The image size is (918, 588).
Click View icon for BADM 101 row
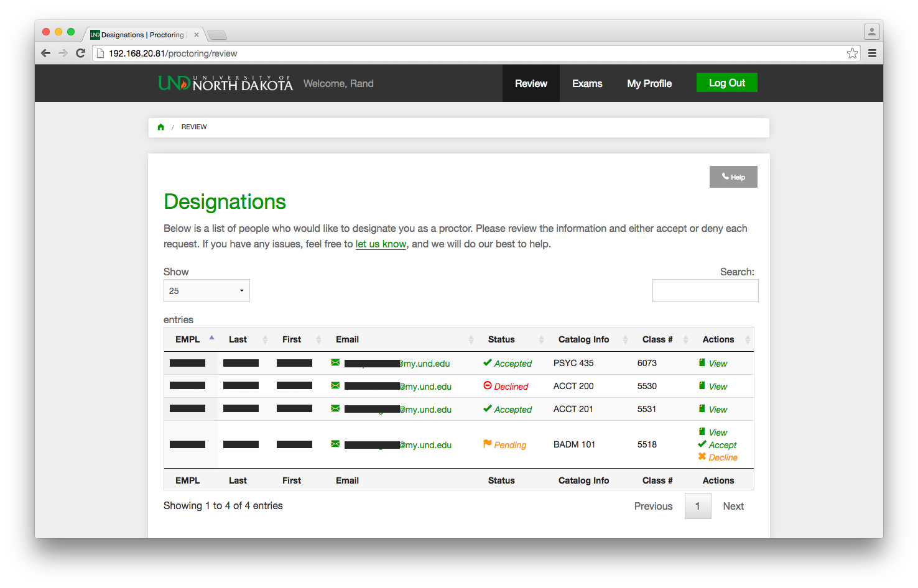point(702,431)
